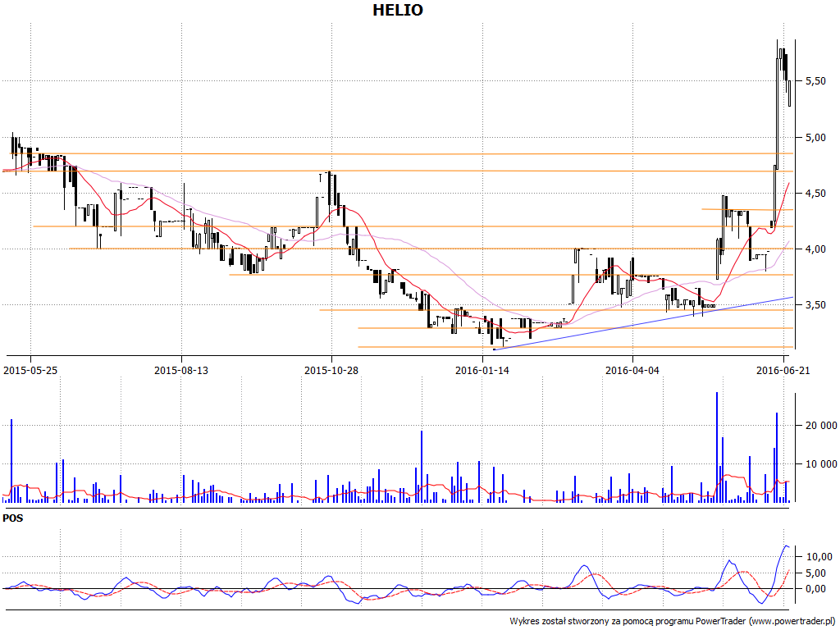840x630 pixels.
Task: Click the 10 000 volume axis label
Action: (x=821, y=464)
